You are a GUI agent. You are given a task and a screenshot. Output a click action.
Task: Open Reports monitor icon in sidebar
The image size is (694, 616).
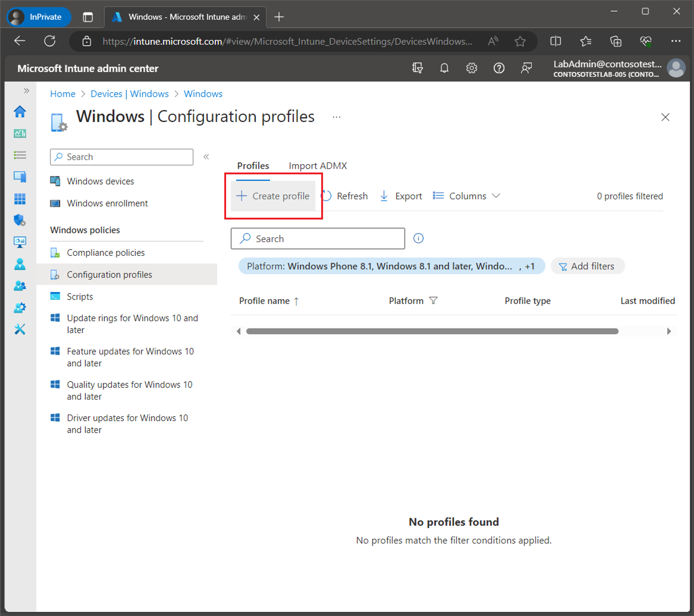[20, 242]
